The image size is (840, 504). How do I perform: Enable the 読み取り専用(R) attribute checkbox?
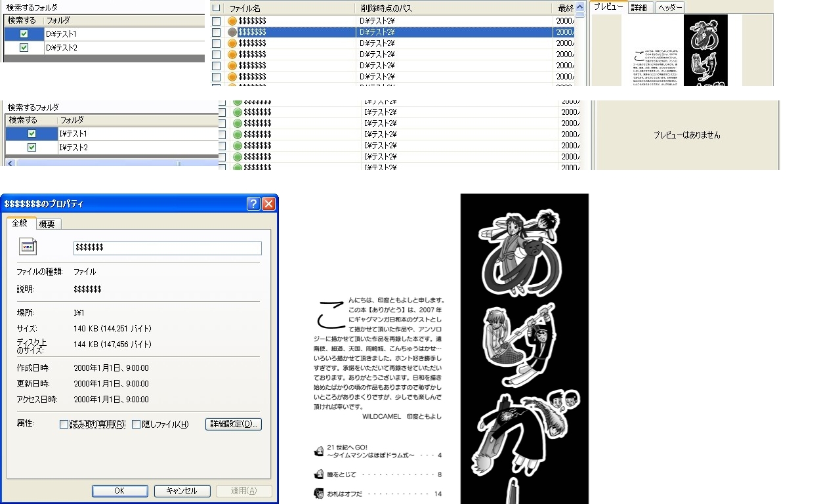(64, 425)
